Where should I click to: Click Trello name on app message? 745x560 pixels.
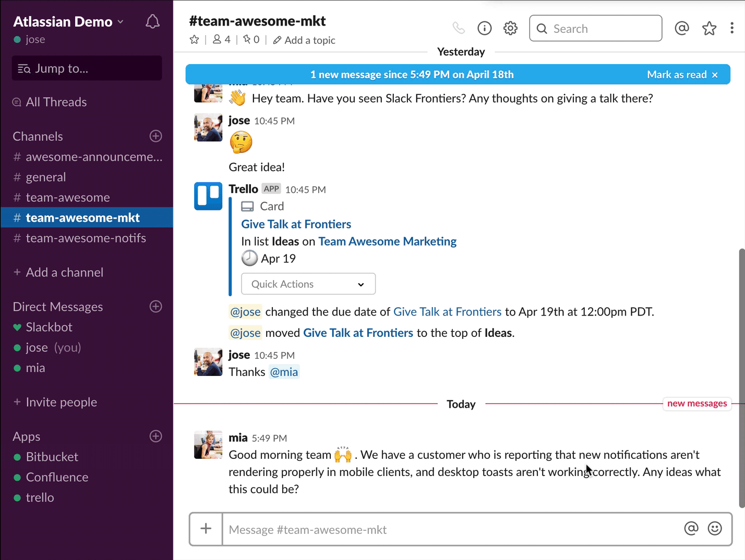coord(243,189)
